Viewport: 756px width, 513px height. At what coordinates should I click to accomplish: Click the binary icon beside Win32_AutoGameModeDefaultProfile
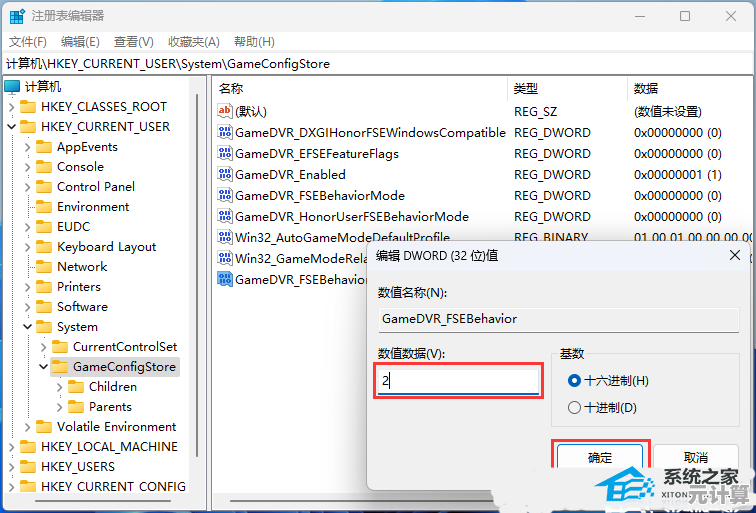click(x=225, y=238)
